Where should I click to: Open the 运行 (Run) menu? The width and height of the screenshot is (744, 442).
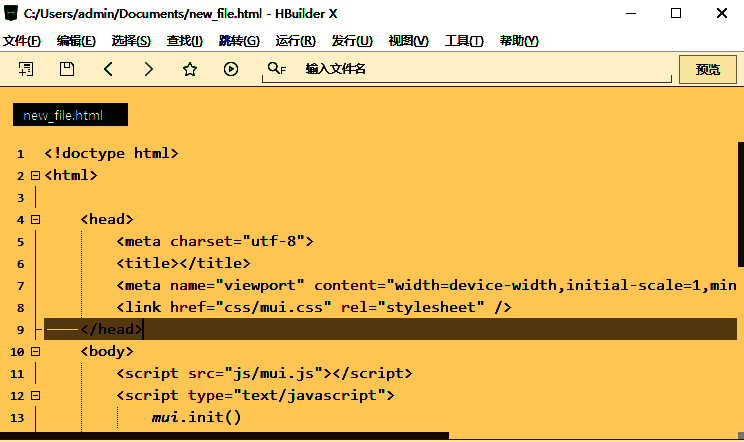pos(295,41)
